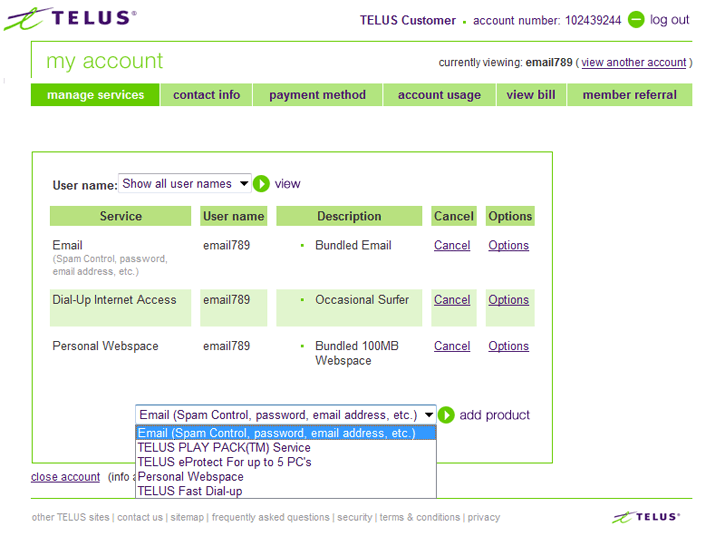The height and width of the screenshot is (546, 725).
Task: Click the Description column header
Action: pos(349,216)
